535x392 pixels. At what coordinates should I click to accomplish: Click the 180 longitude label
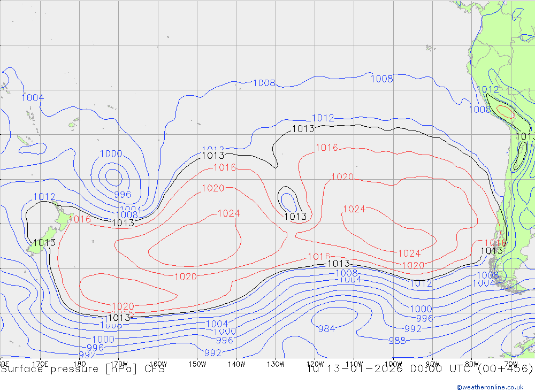80,364
